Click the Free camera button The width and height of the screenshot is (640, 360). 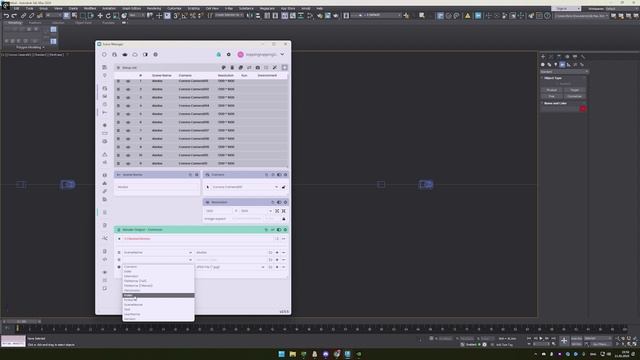pyautogui.click(x=551, y=96)
